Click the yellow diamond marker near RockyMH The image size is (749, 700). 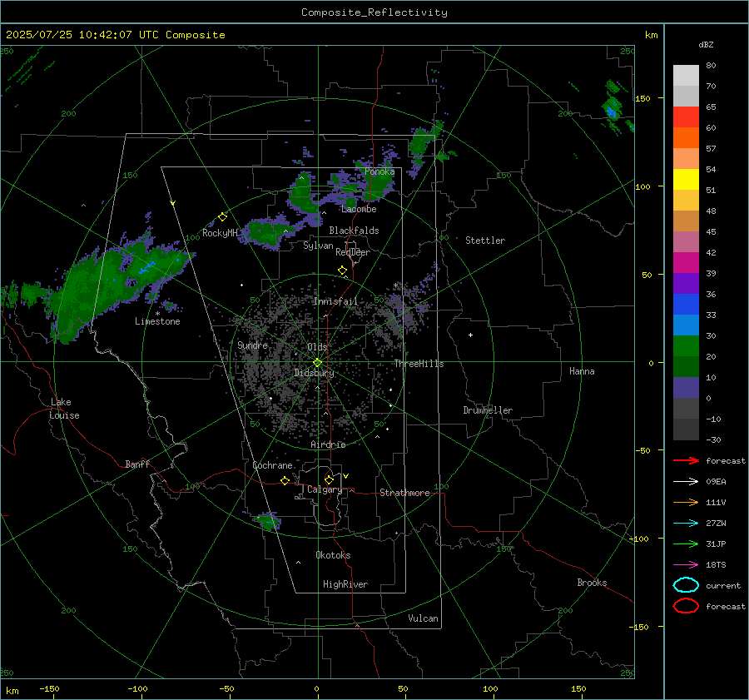(x=222, y=217)
